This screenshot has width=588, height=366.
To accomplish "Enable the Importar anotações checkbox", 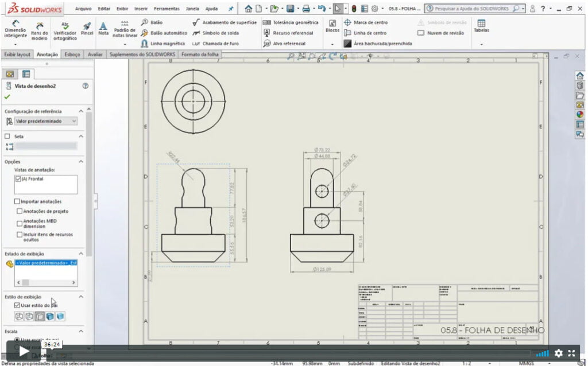I will pyautogui.click(x=17, y=201).
